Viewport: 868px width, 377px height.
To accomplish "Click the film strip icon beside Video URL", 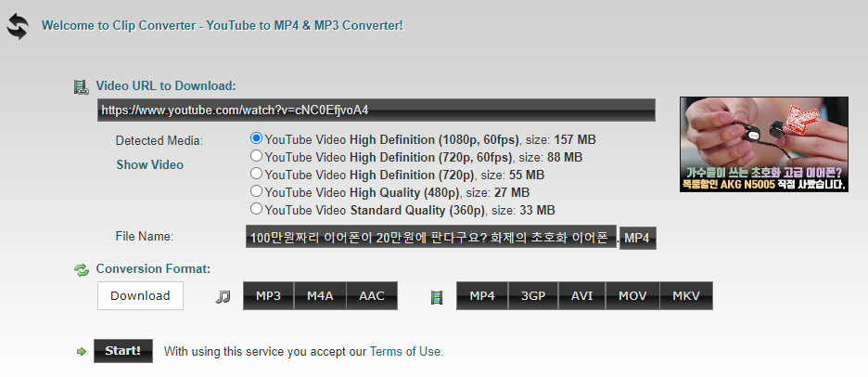I will pyautogui.click(x=82, y=86).
